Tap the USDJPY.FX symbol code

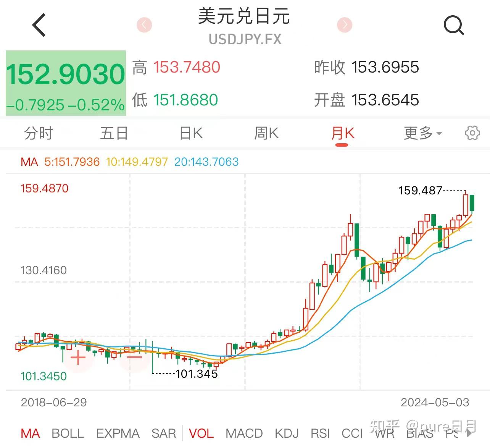point(245,39)
